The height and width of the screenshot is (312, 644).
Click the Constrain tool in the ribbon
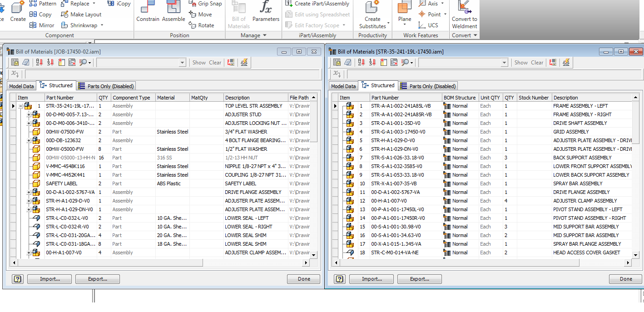pos(148,11)
